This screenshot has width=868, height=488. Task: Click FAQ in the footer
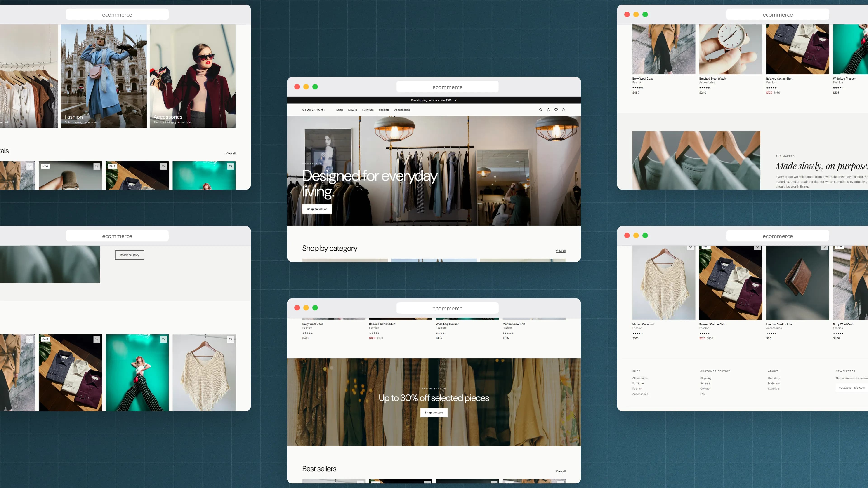tap(703, 394)
